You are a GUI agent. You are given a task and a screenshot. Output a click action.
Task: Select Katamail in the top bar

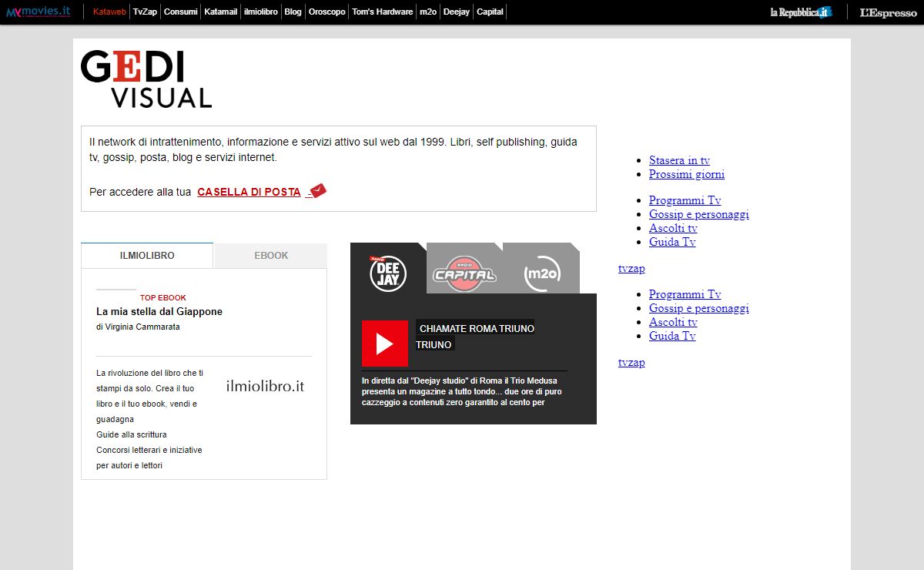coord(221,12)
